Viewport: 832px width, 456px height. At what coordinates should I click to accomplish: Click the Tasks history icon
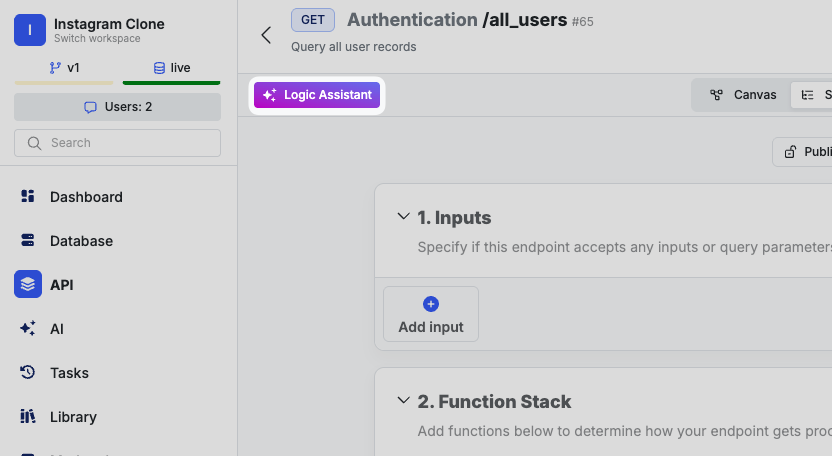pyautogui.click(x=28, y=373)
